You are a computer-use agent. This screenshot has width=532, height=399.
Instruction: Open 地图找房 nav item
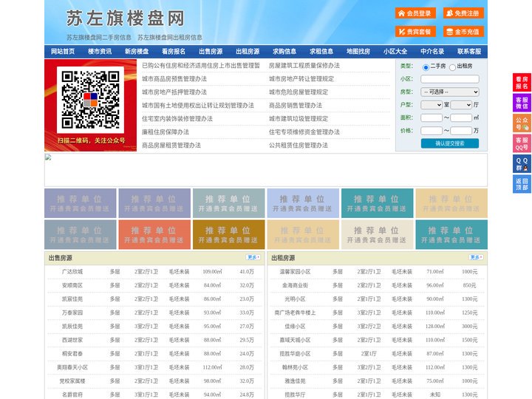(358, 52)
